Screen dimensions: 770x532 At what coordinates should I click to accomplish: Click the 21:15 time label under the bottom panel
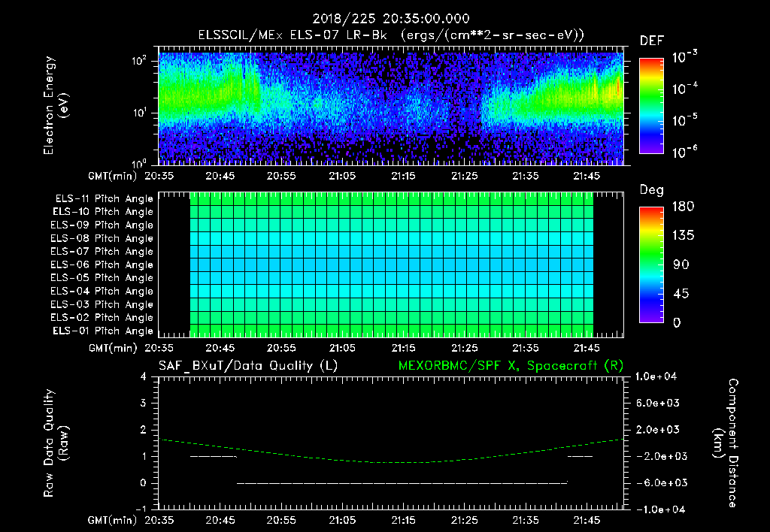(x=404, y=520)
